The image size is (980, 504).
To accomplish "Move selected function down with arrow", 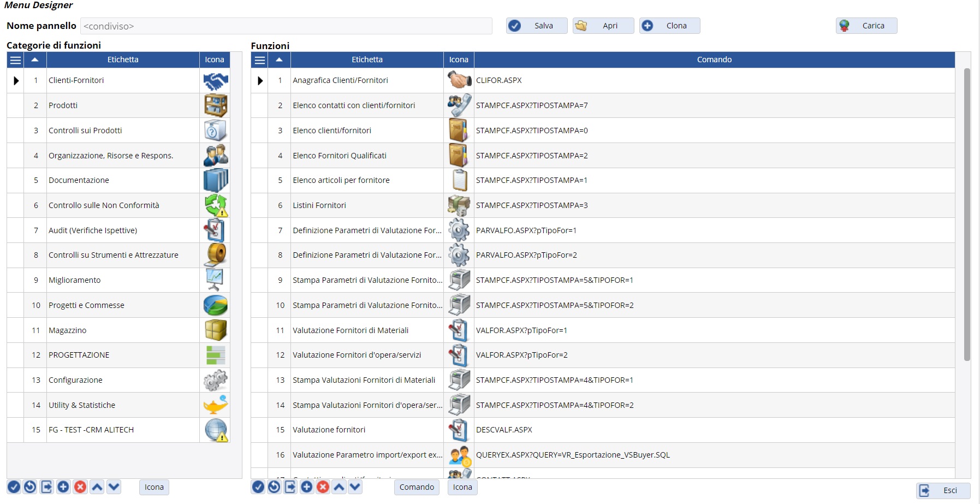I will tap(355, 487).
